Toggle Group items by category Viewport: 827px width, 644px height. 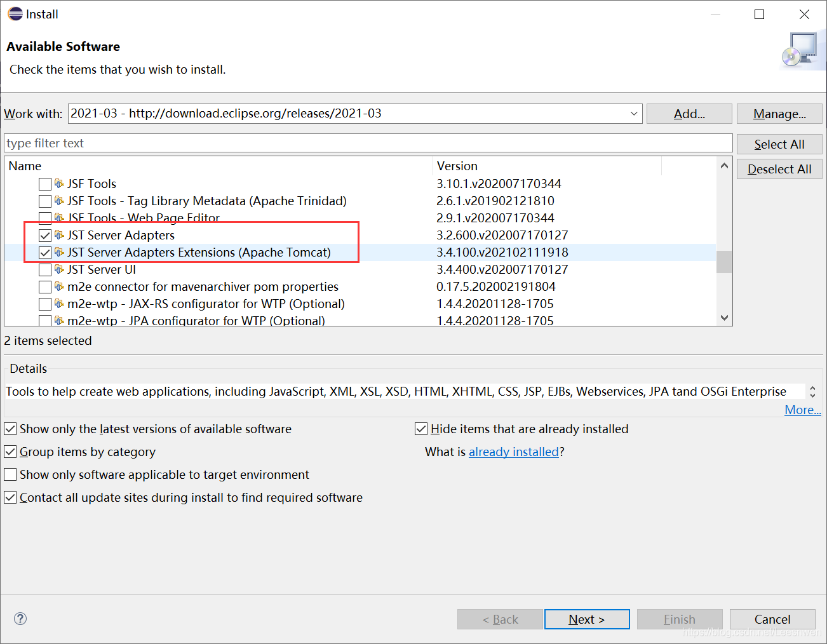pos(10,452)
